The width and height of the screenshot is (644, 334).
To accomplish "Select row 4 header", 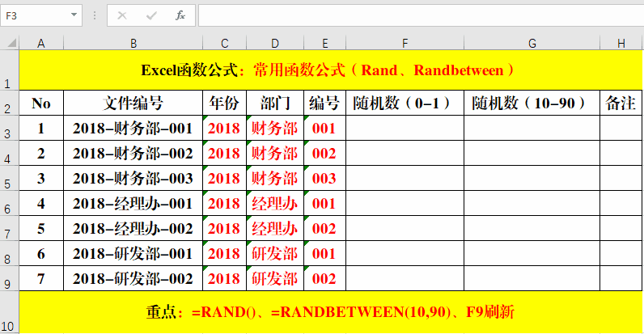I will tap(10, 153).
